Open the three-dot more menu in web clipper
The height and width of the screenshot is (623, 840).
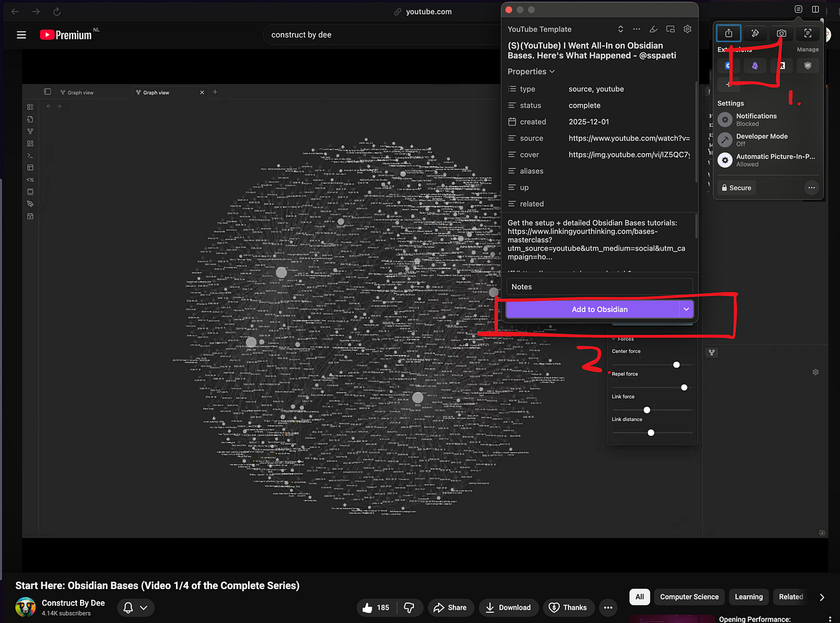[x=637, y=29]
